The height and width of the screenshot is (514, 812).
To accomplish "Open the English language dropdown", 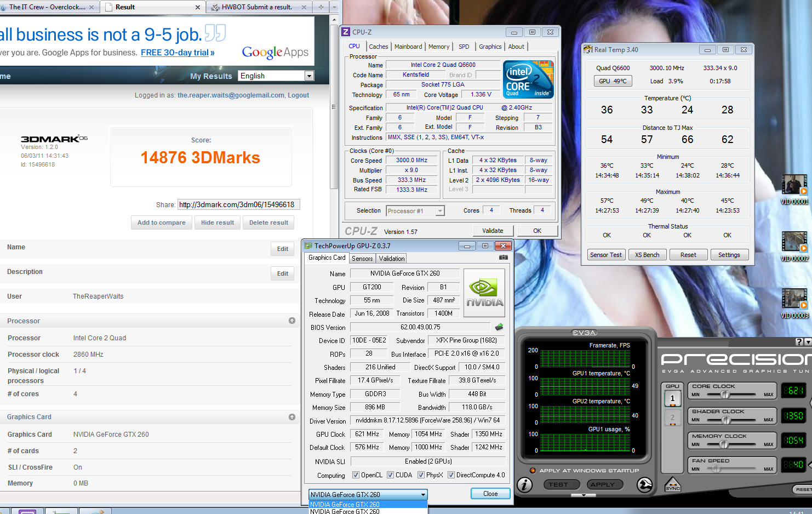I will [x=276, y=76].
